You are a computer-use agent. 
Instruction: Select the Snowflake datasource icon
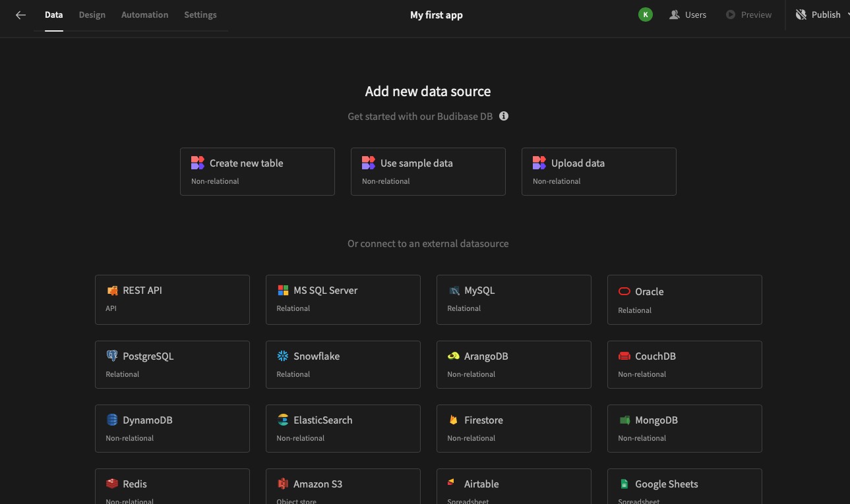pos(282,356)
